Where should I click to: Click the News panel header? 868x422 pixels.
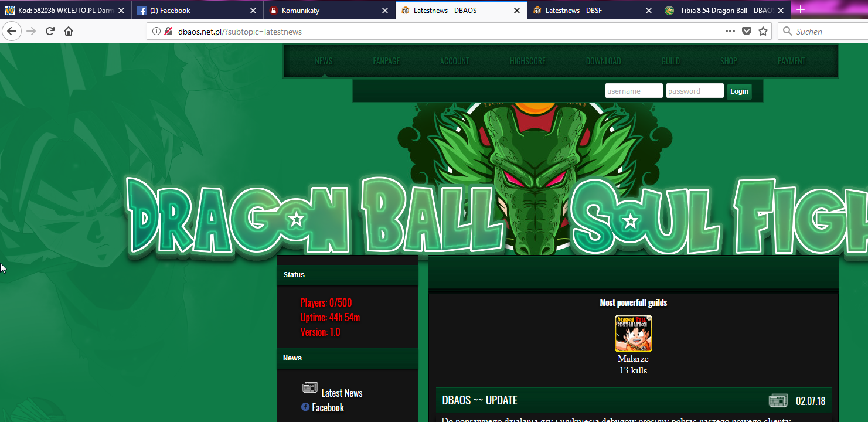point(348,358)
